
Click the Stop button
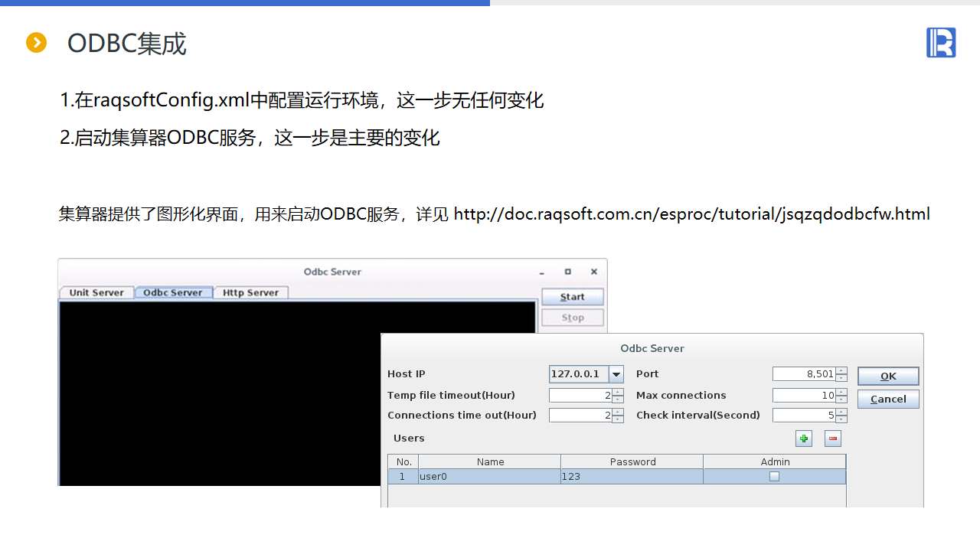pos(573,318)
